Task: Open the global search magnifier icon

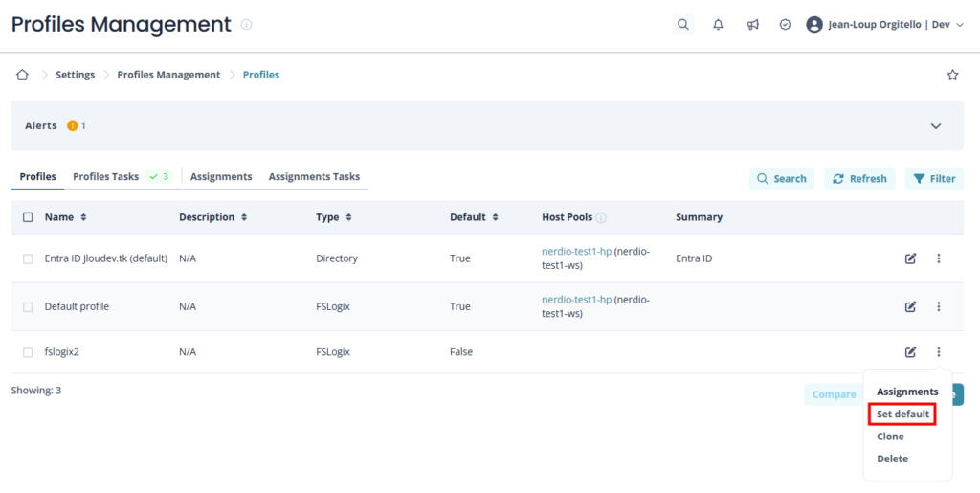Action: [x=683, y=24]
